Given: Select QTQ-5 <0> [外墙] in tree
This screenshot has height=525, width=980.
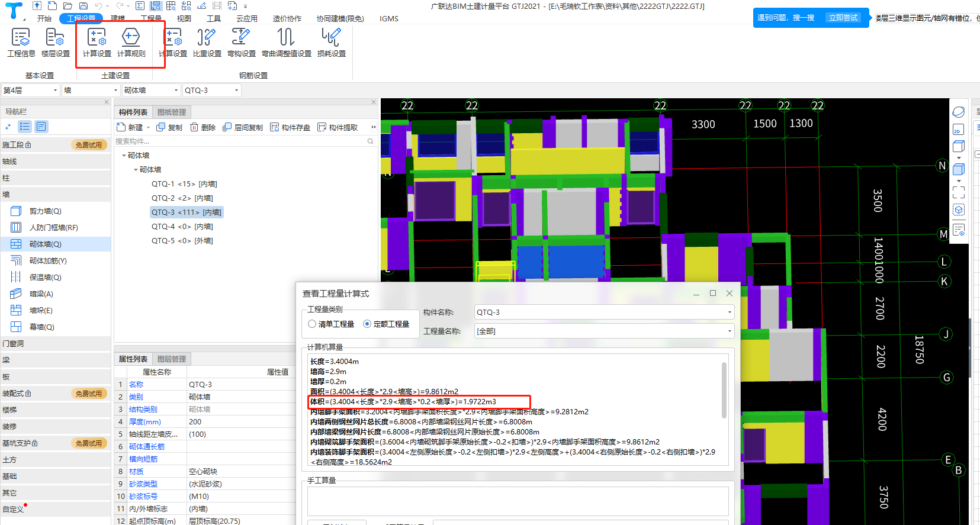Looking at the screenshot, I should [x=182, y=241].
